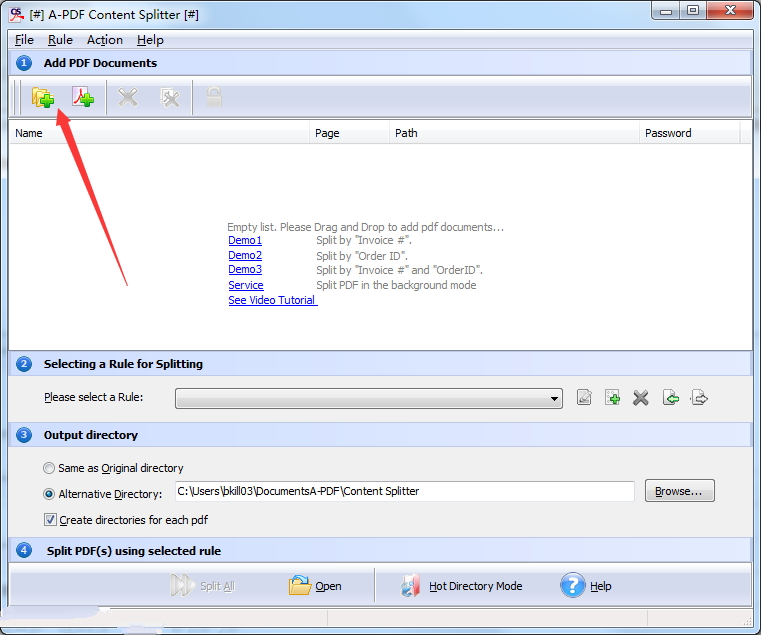Close the A-PDF Content Splitter window

click(x=730, y=10)
